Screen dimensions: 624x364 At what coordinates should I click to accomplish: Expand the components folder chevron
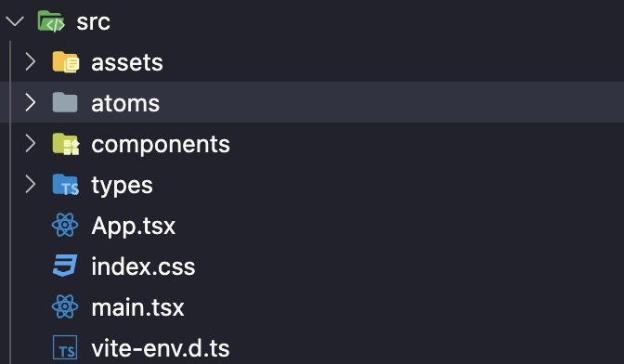click(31, 144)
